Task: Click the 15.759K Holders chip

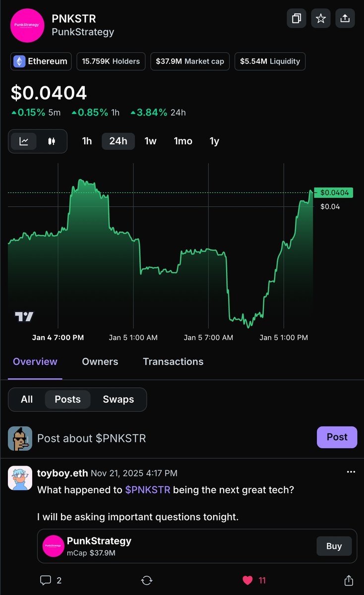Action: [111, 61]
